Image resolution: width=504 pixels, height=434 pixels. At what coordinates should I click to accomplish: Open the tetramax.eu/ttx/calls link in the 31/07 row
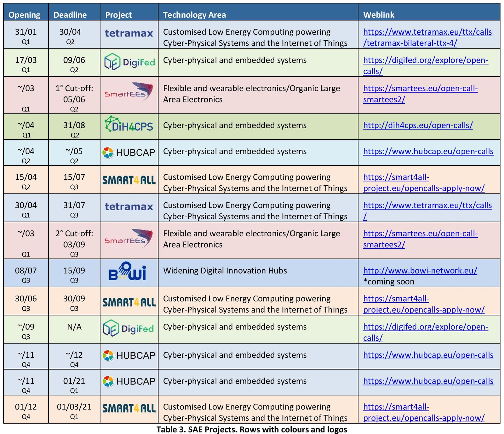pos(427,211)
